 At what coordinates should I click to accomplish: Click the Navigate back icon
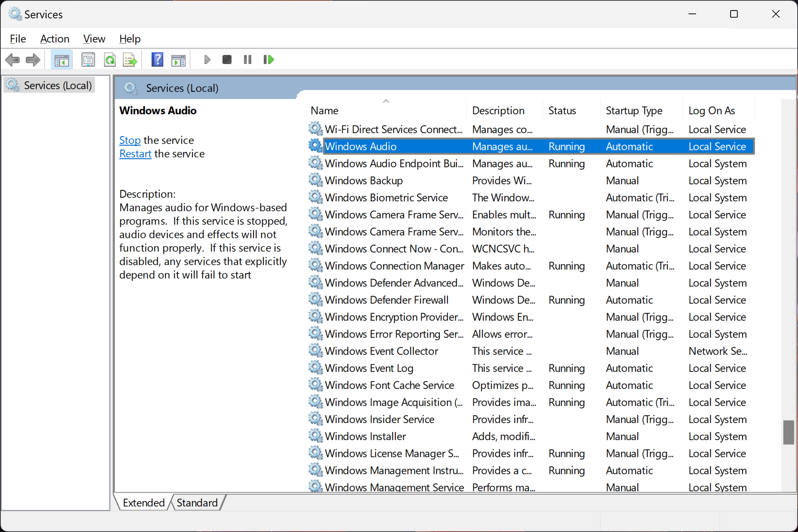pos(12,59)
